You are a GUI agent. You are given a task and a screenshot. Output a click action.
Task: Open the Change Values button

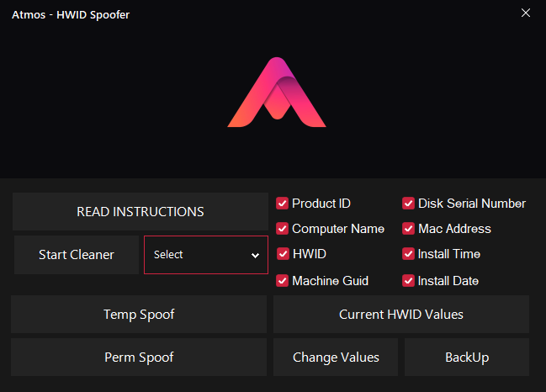tap(336, 358)
